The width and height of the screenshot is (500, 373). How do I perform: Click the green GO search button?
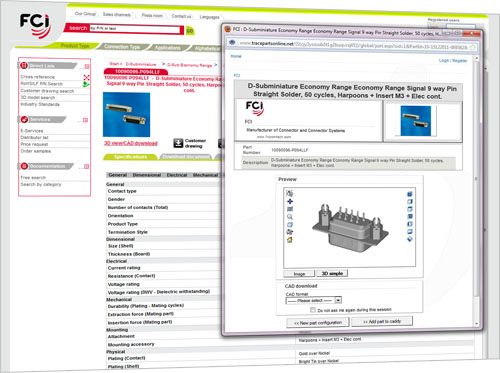click(190, 31)
